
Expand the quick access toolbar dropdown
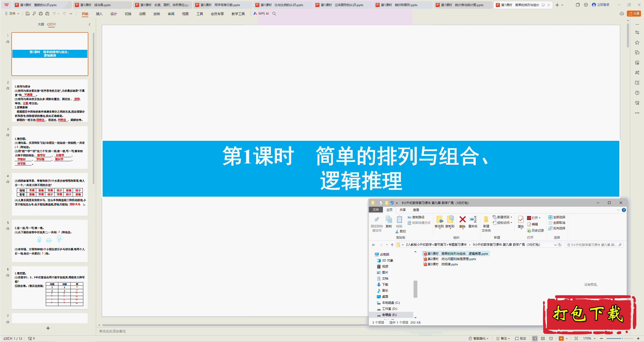(71, 14)
